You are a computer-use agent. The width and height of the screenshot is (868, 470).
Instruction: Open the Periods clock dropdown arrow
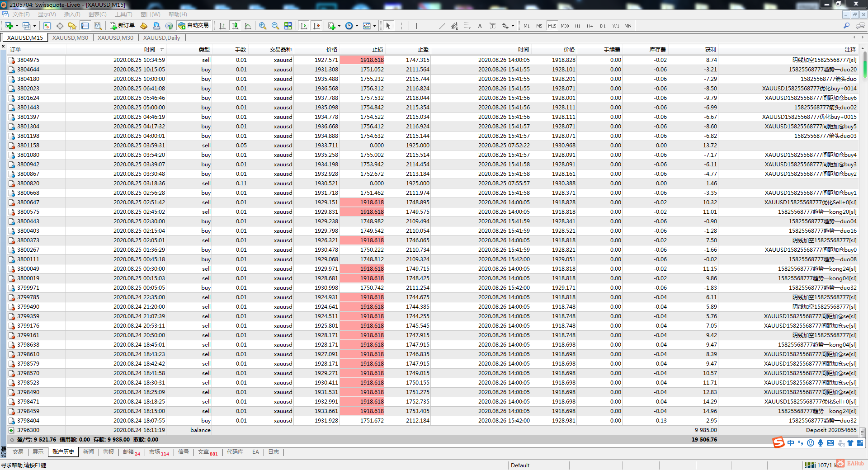click(357, 26)
